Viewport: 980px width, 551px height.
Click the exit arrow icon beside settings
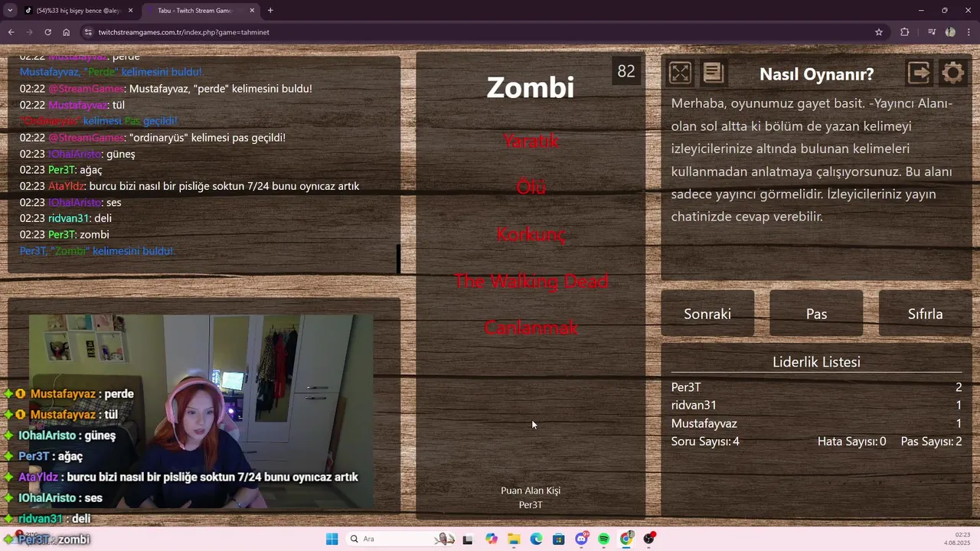919,73
